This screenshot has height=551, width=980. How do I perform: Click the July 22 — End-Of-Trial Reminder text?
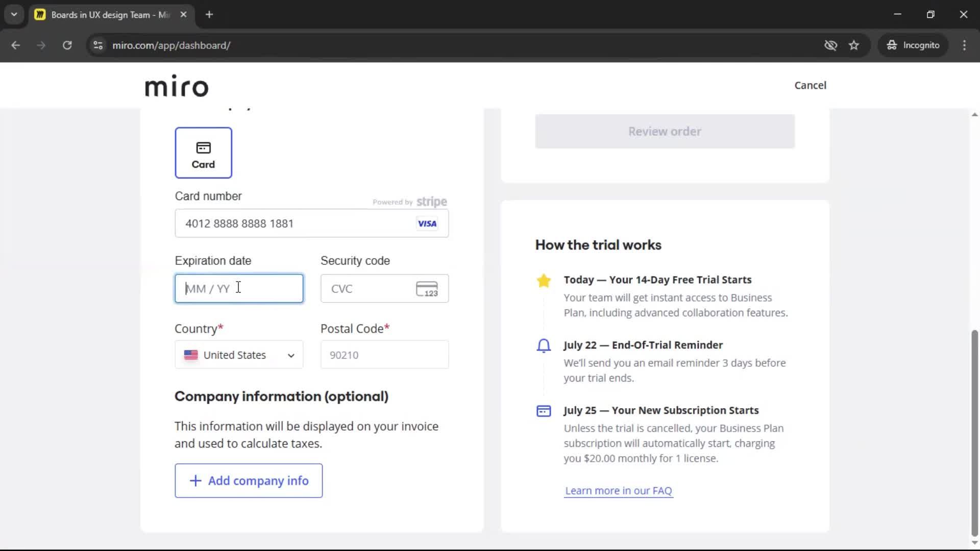[643, 345]
